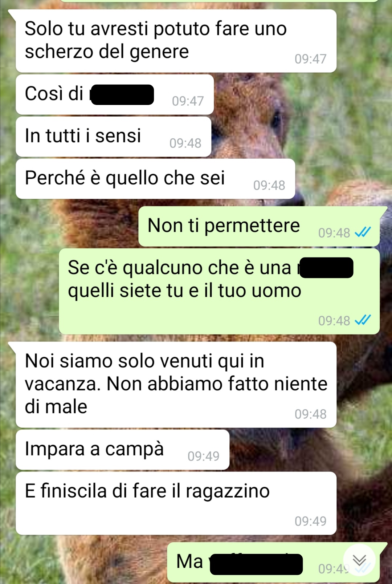The width and height of the screenshot is (392, 584).
Task: Tap the 'Impara a campà' bubble
Action: (122, 450)
